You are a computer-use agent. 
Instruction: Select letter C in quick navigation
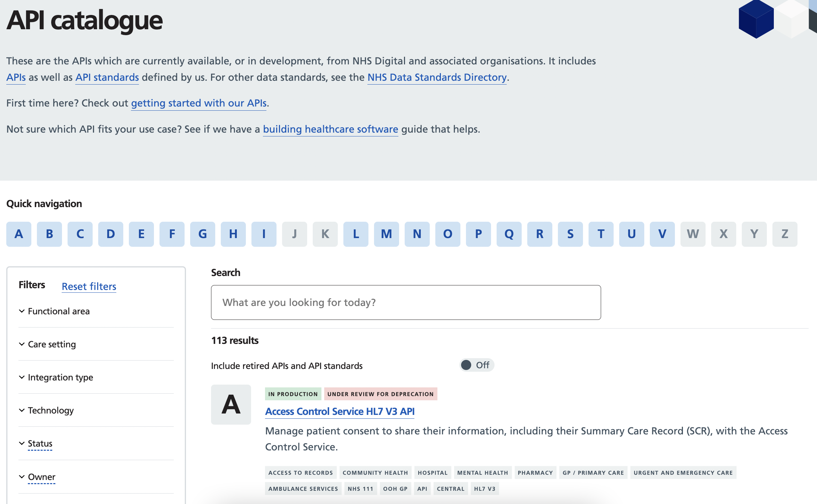[x=80, y=234]
